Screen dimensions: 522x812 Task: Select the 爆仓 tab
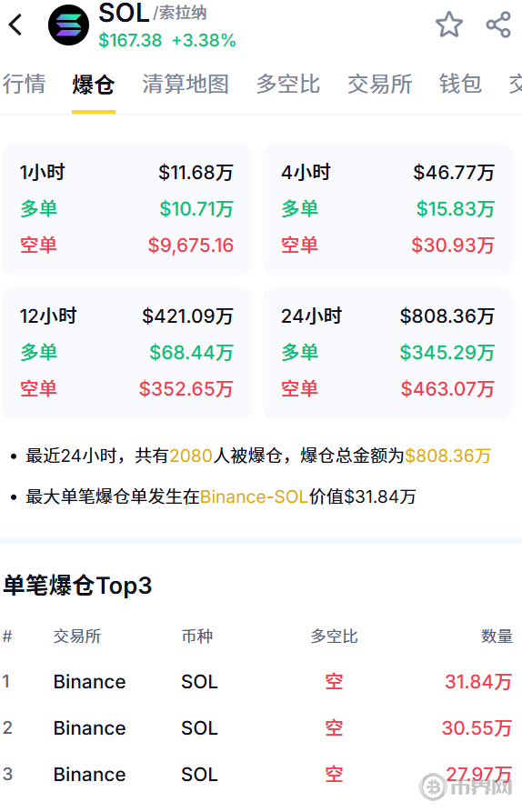coord(93,84)
